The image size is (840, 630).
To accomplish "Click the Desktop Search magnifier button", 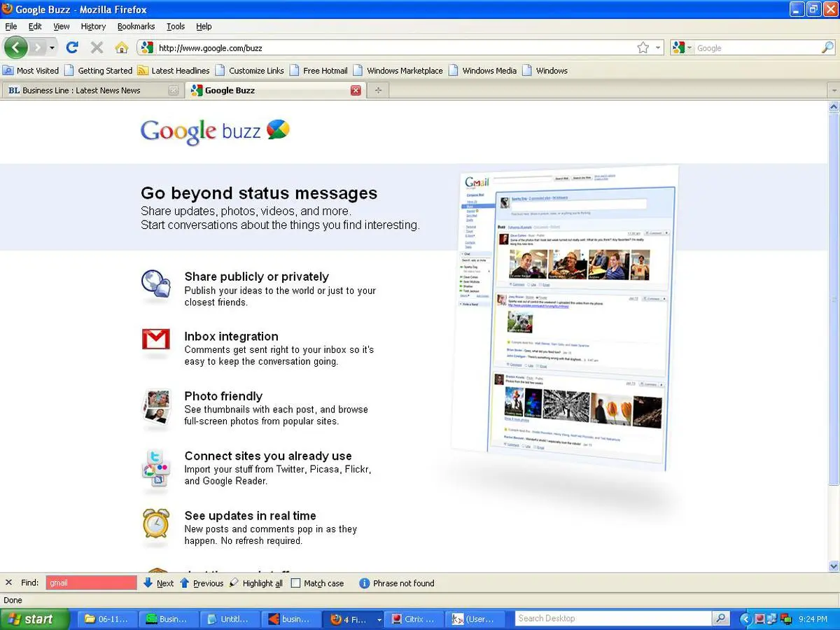I will click(x=720, y=618).
